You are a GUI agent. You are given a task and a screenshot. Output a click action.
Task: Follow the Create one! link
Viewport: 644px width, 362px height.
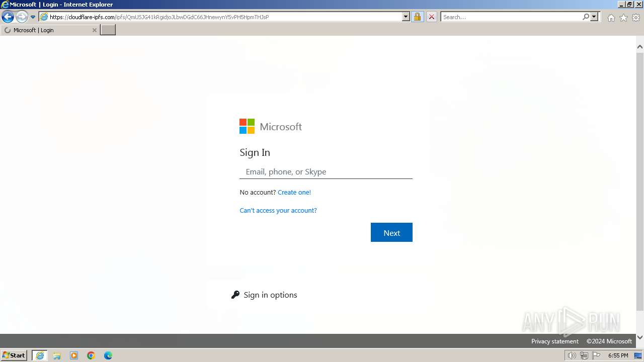click(x=294, y=192)
